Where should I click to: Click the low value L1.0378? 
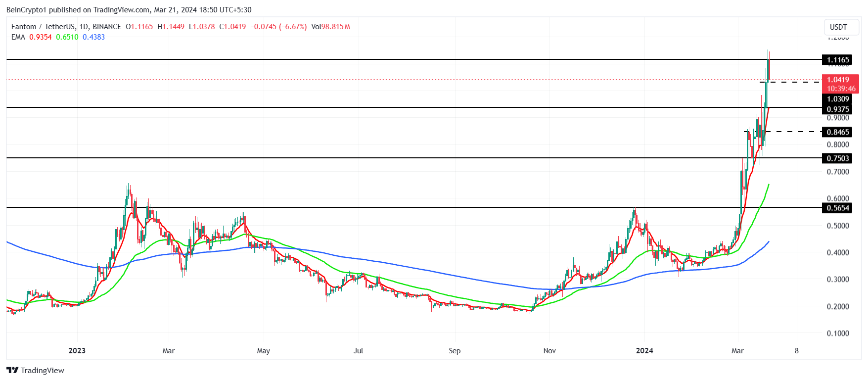click(202, 27)
